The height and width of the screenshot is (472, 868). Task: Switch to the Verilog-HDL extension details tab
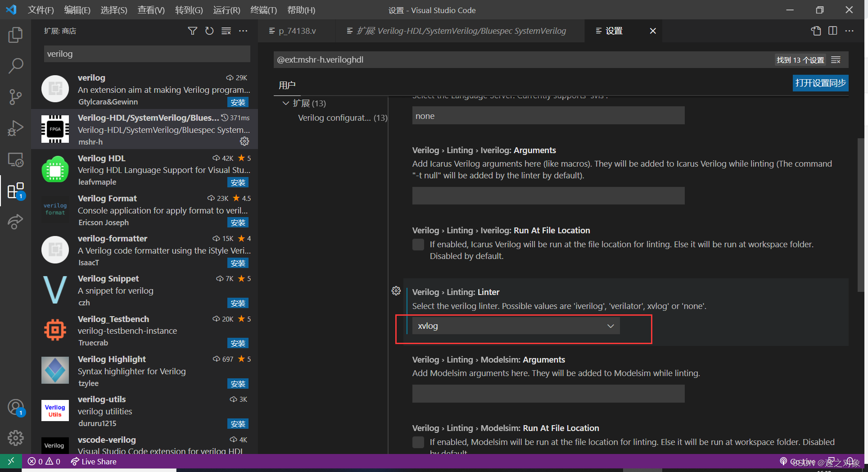pyautogui.click(x=460, y=31)
